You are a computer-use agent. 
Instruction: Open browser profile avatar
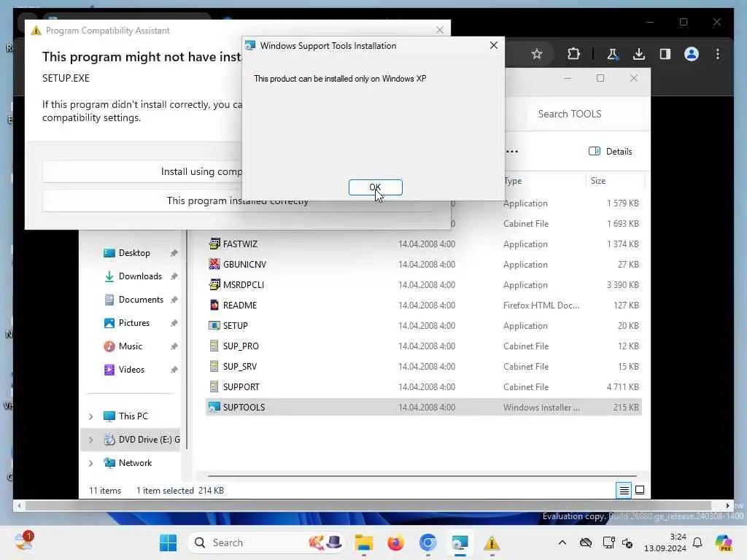click(692, 54)
